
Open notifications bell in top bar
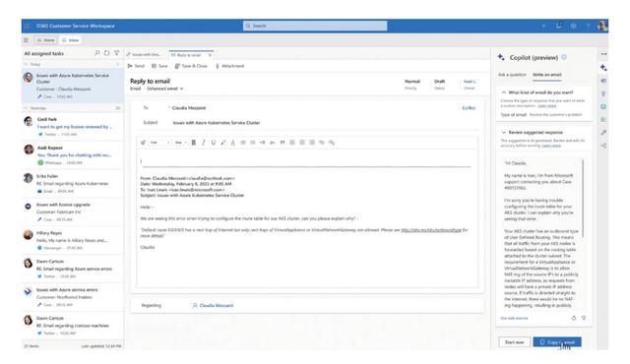tap(559, 26)
